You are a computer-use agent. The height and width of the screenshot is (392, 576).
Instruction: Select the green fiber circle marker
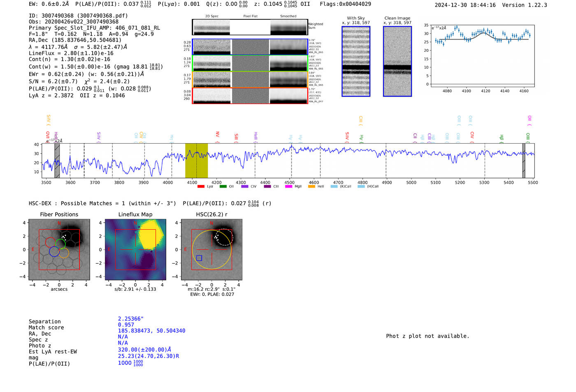click(x=60, y=244)
